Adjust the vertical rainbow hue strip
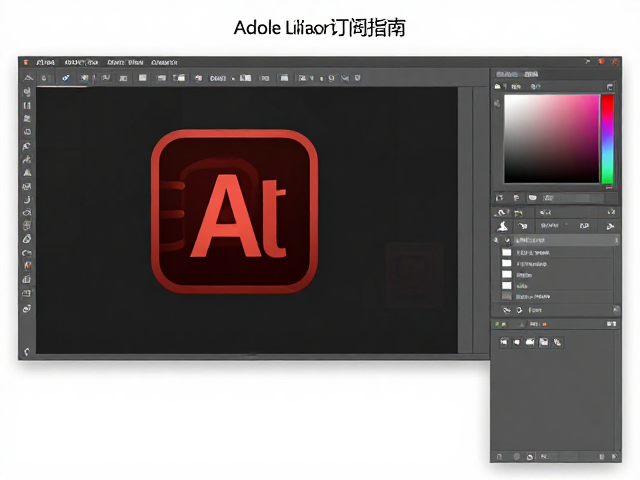This screenshot has height=480, width=640. point(608,139)
